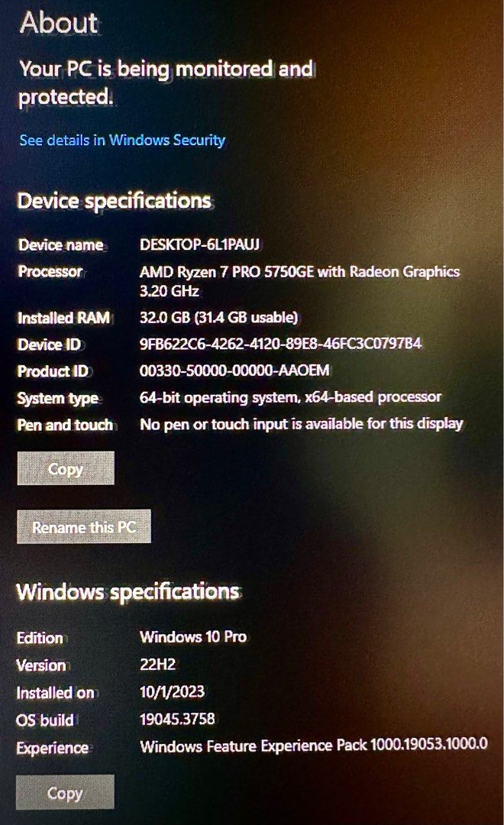Click the Windows Feature Experience Pack text
504x825 pixels.
[x=314, y=746]
